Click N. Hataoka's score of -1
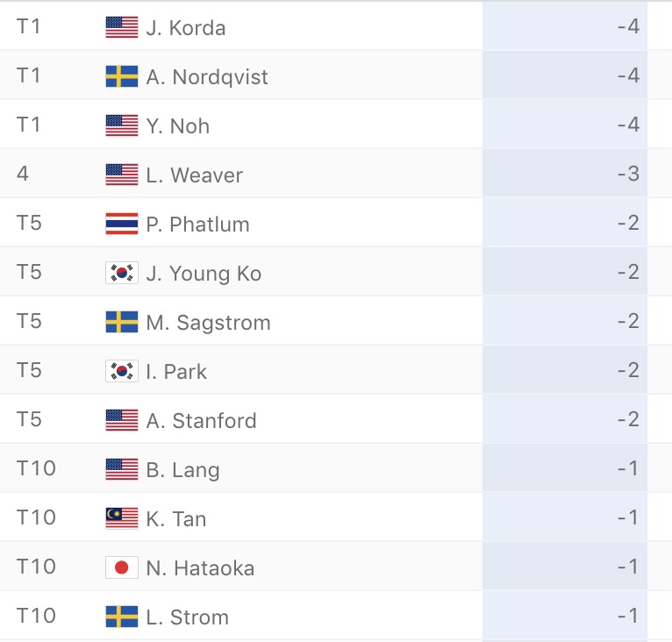Viewport: 672px width, 642px height. 628,567
